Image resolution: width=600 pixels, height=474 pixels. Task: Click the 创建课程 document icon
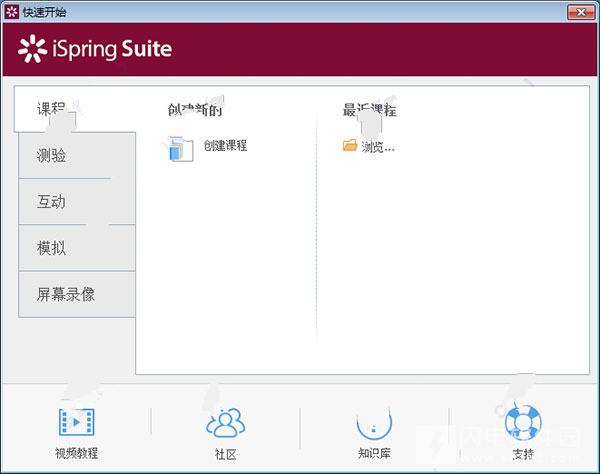click(181, 149)
